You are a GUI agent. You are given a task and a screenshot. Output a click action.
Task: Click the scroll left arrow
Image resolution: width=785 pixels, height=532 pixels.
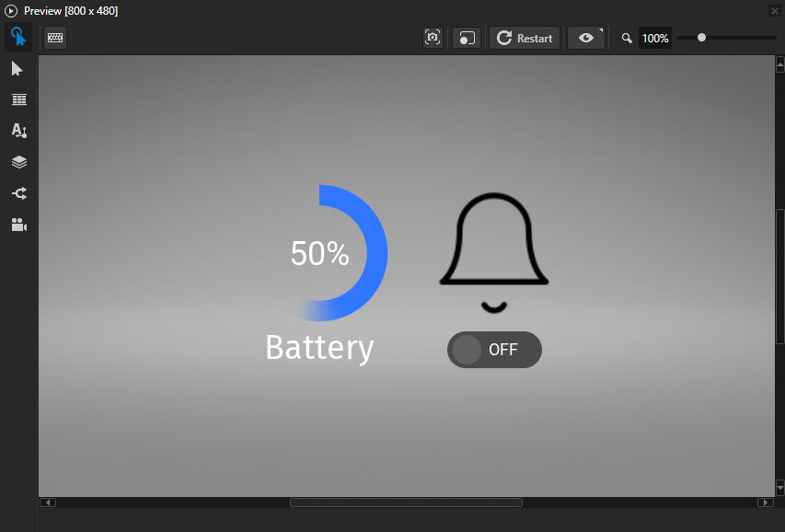[48, 503]
